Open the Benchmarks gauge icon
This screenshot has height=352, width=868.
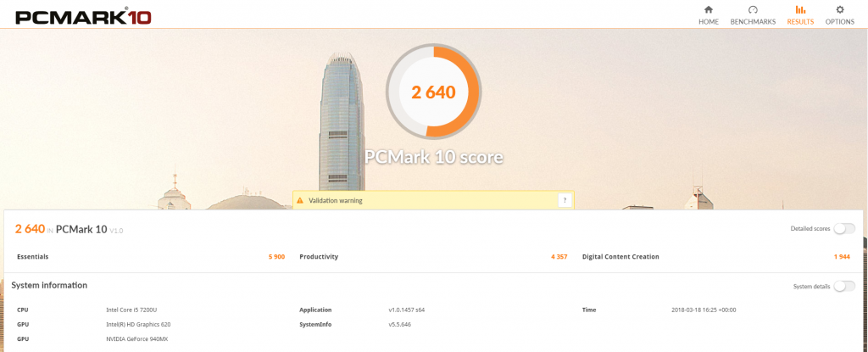coord(753,9)
